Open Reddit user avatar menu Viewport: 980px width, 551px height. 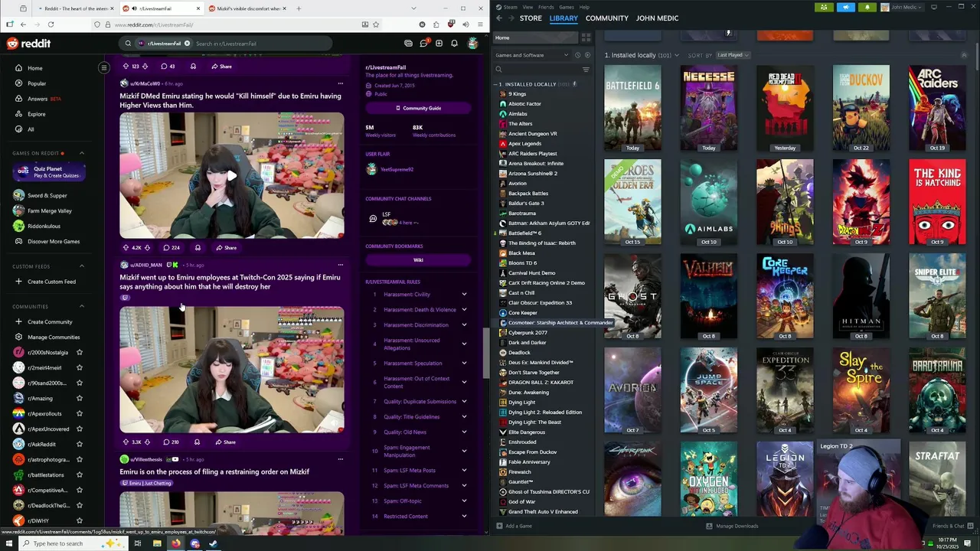tap(473, 44)
